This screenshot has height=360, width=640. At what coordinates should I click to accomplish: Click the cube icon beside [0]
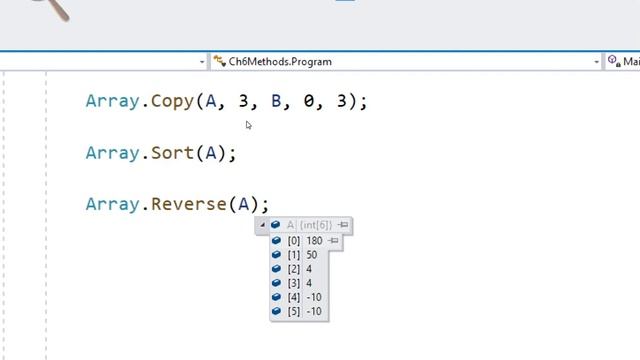coord(276,240)
